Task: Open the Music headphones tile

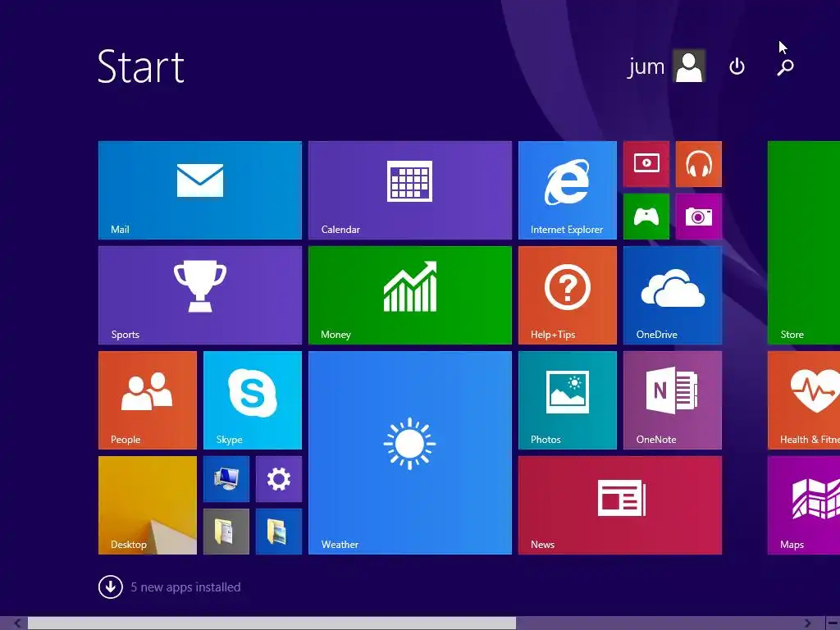Action: pos(699,164)
